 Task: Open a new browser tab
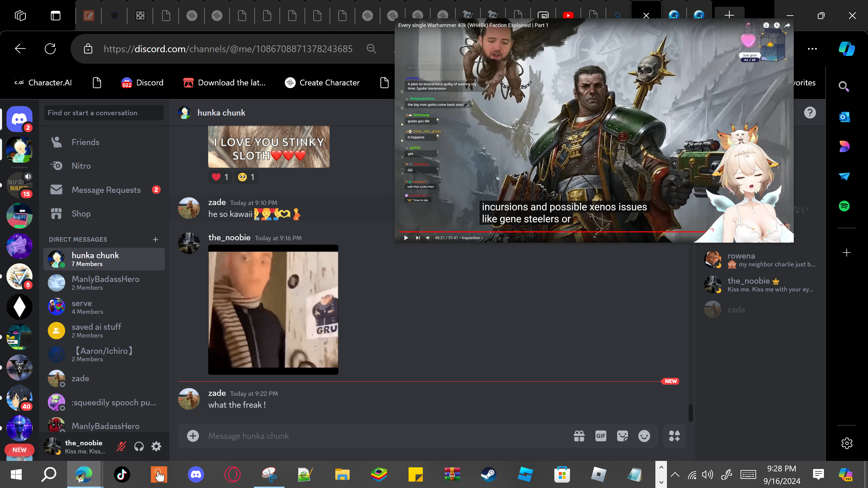click(x=729, y=15)
